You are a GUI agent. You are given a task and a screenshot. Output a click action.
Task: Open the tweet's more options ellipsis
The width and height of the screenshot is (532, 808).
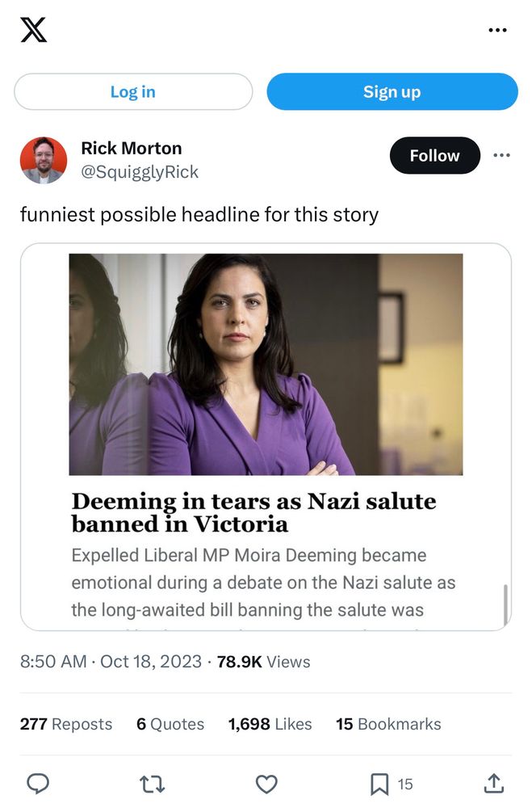click(501, 155)
